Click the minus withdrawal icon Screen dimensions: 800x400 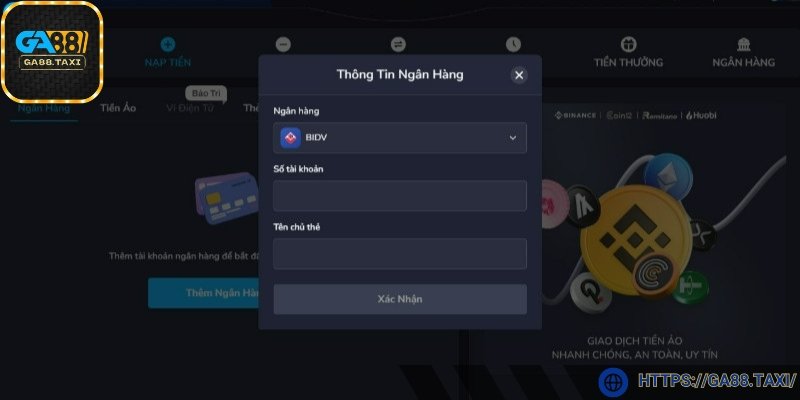click(x=283, y=44)
